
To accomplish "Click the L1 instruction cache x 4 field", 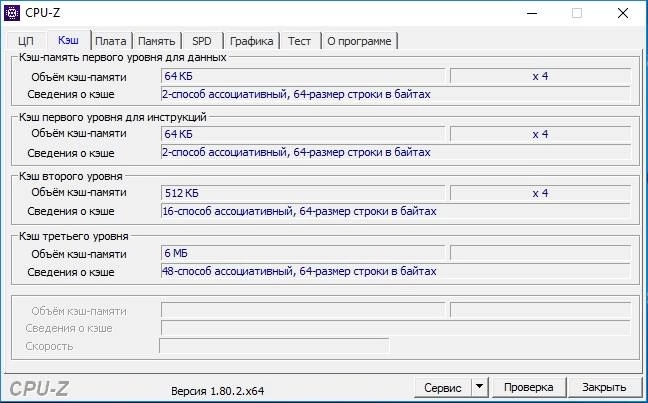I will [x=540, y=134].
